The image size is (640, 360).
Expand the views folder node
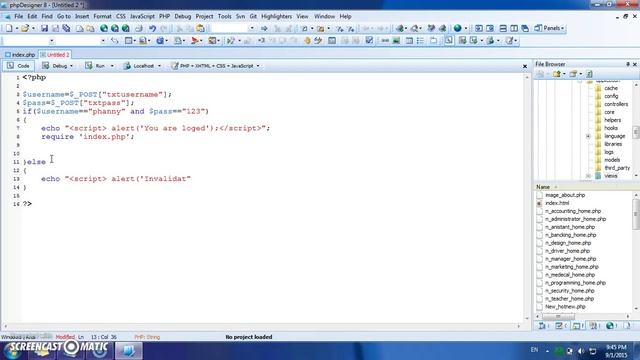[x=588, y=176]
